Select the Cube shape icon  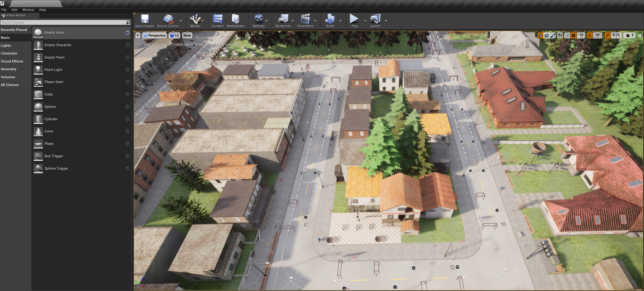coord(38,94)
